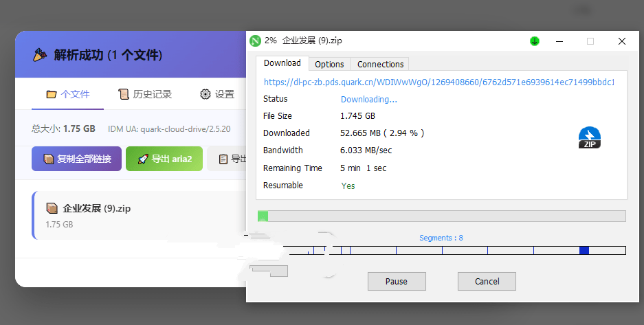This screenshot has height=325, width=644.
Task: Open the 设置 settings tab
Action: click(x=217, y=94)
